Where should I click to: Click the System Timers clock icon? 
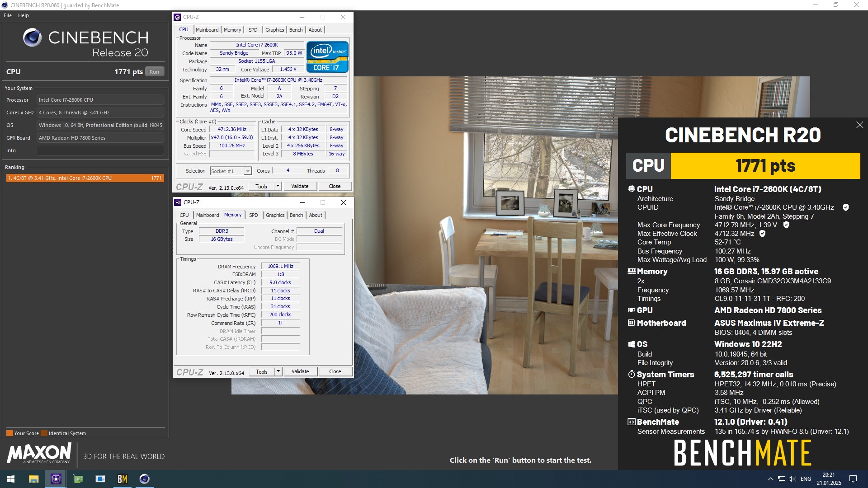[632, 374]
